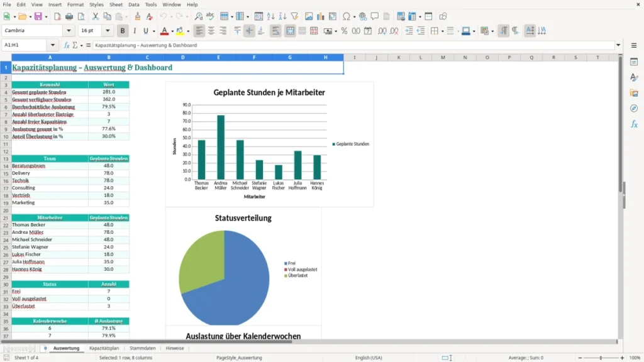Toggle Underline formatting
Screen dimensions: 644x362
click(x=145, y=31)
